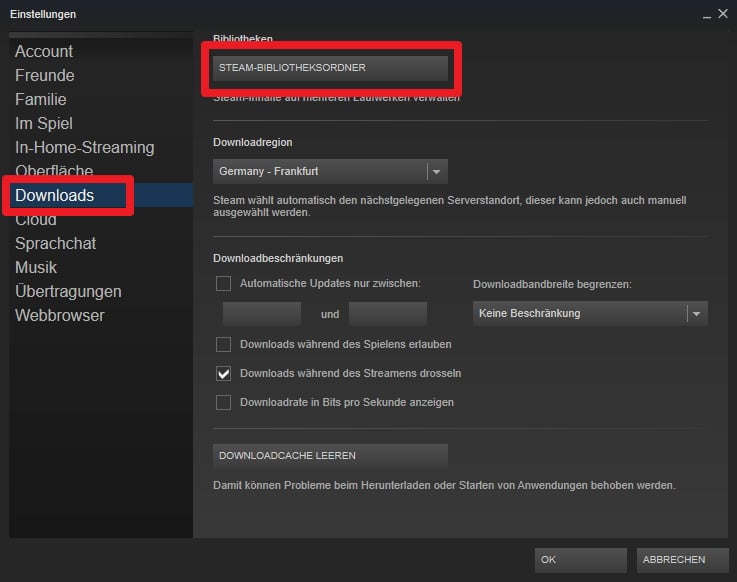Click the STEAM-BIBLIOTHEKSORDNER button
Viewport: 737px width, 582px height.
(x=330, y=68)
